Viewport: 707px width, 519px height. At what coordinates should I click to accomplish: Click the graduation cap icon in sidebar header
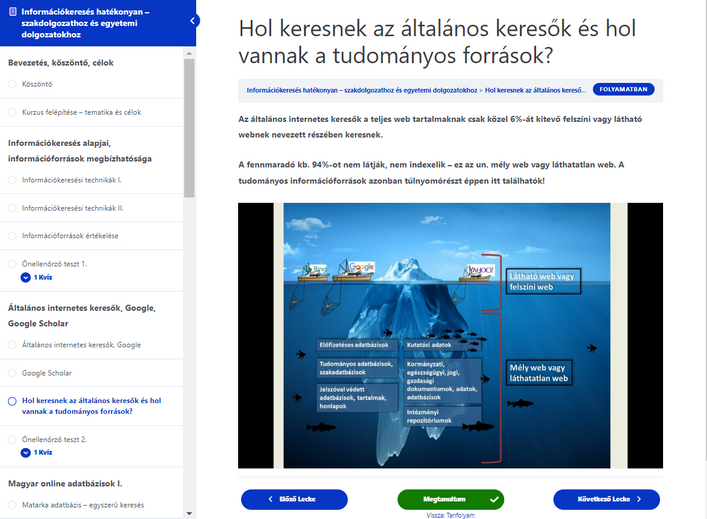tap(11, 11)
